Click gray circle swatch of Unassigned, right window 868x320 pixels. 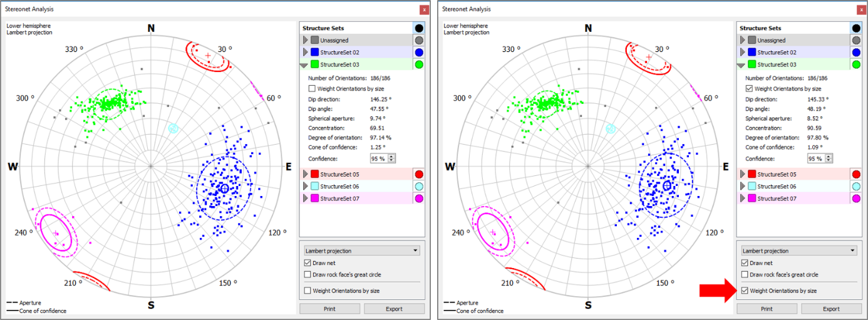coord(856,41)
